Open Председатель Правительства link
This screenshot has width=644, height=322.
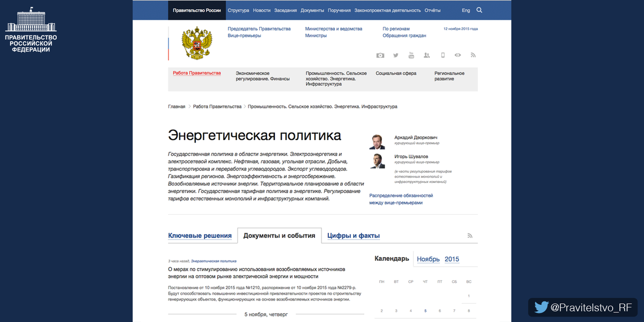[259, 29]
